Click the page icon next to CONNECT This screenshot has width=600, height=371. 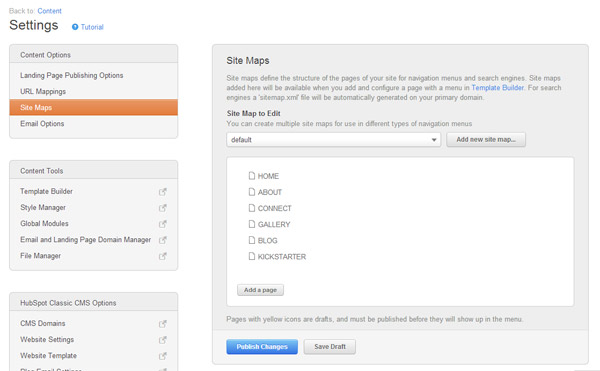click(251, 208)
